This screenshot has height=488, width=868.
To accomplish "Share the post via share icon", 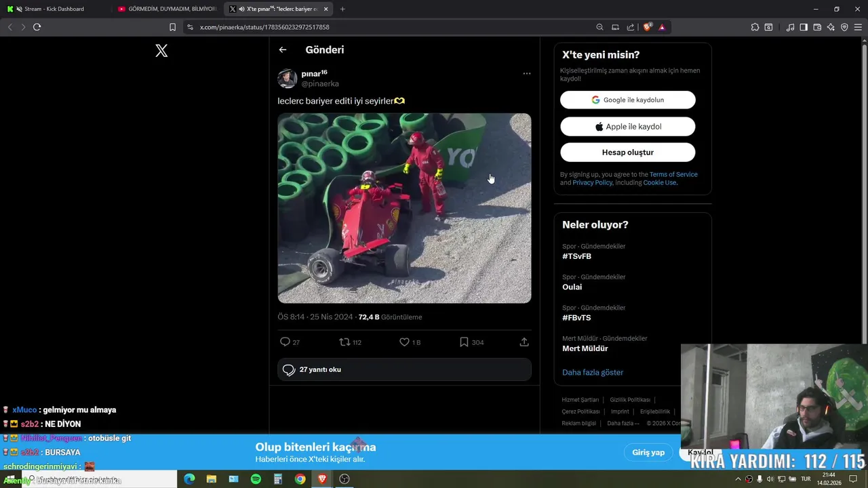I will tap(524, 342).
